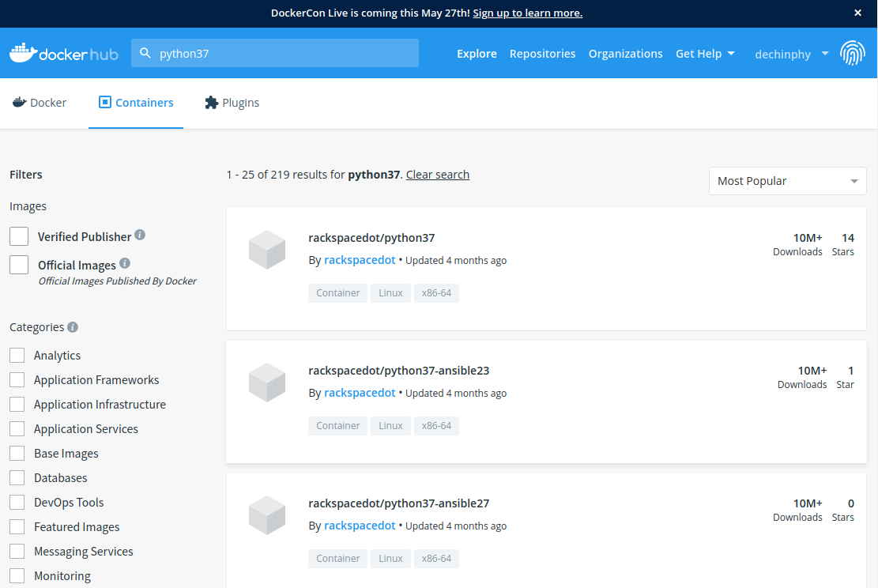Check the Monitoring category
Screen dimensions: 878x588
17,575
